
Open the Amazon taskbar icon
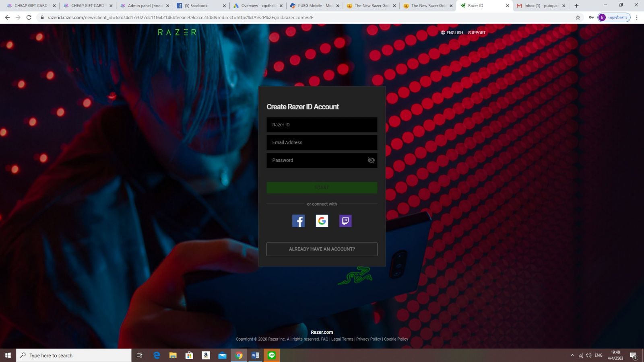[x=206, y=355]
